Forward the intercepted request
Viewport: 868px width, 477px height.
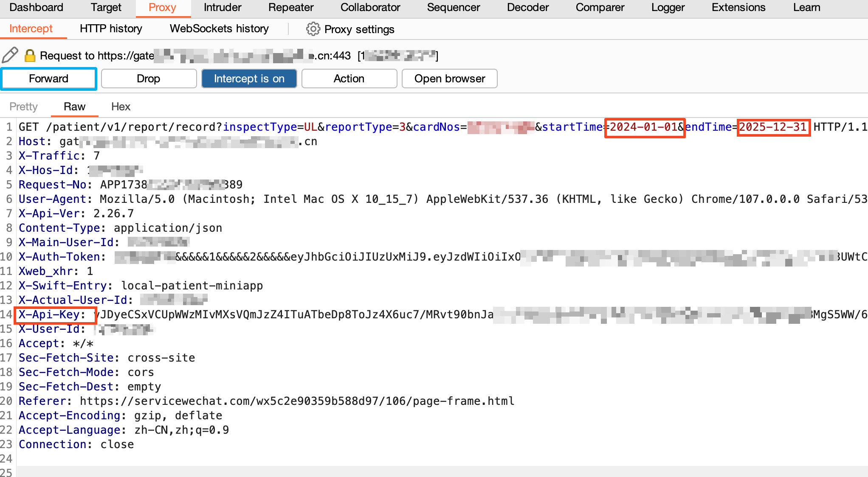[48, 79]
